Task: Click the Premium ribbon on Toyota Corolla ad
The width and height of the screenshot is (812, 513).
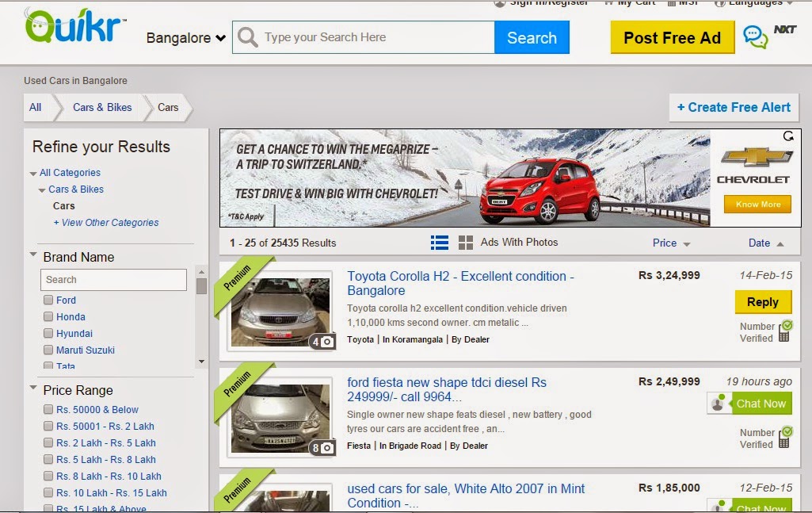Action: coord(237,278)
